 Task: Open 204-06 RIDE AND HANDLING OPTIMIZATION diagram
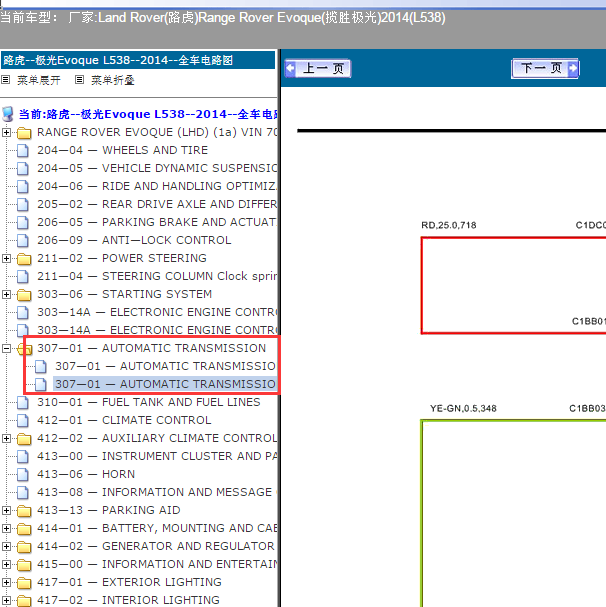tap(157, 186)
